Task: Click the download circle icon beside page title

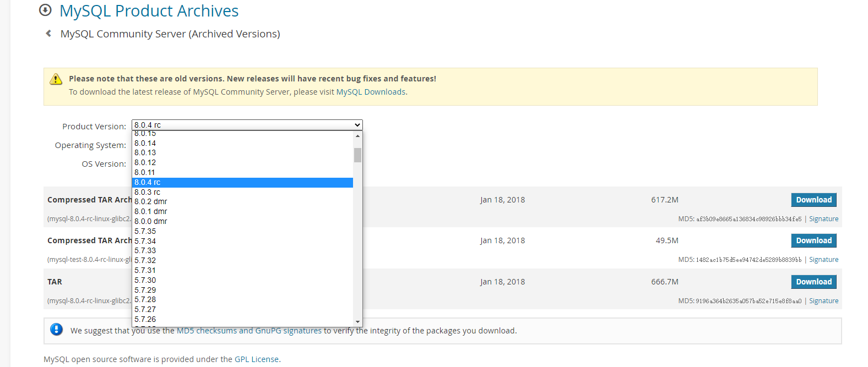Action: coord(46,10)
